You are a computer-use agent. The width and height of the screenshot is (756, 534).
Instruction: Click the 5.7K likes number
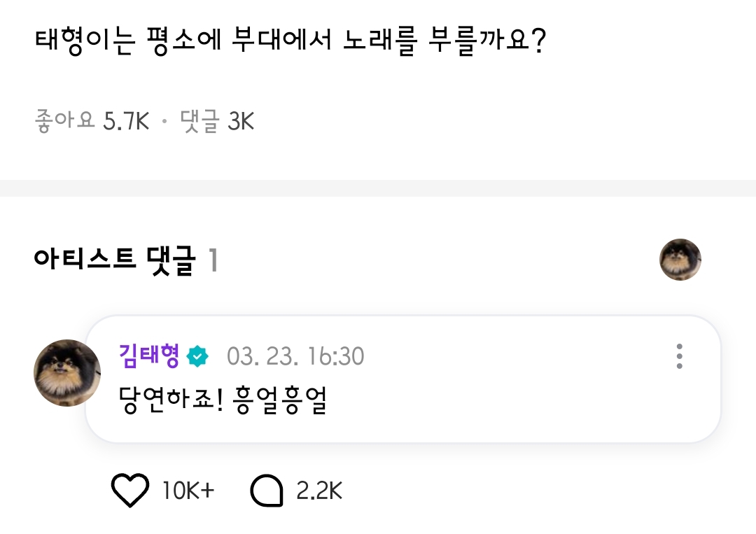(x=126, y=121)
